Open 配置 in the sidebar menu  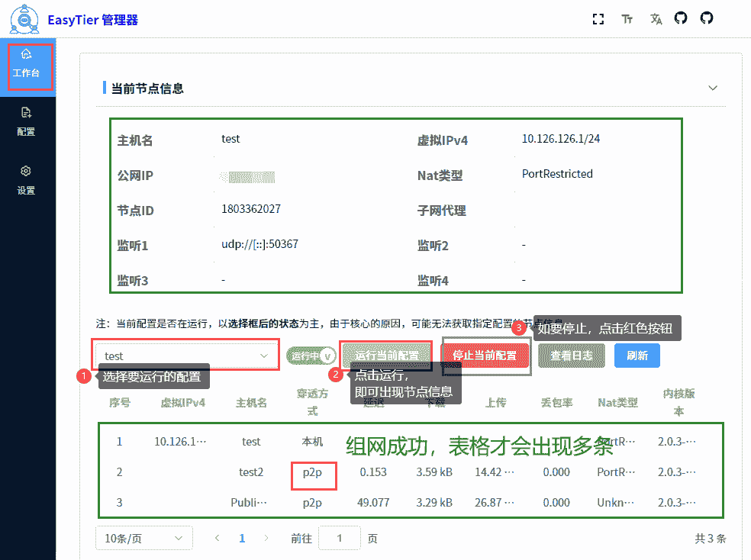pos(27,121)
